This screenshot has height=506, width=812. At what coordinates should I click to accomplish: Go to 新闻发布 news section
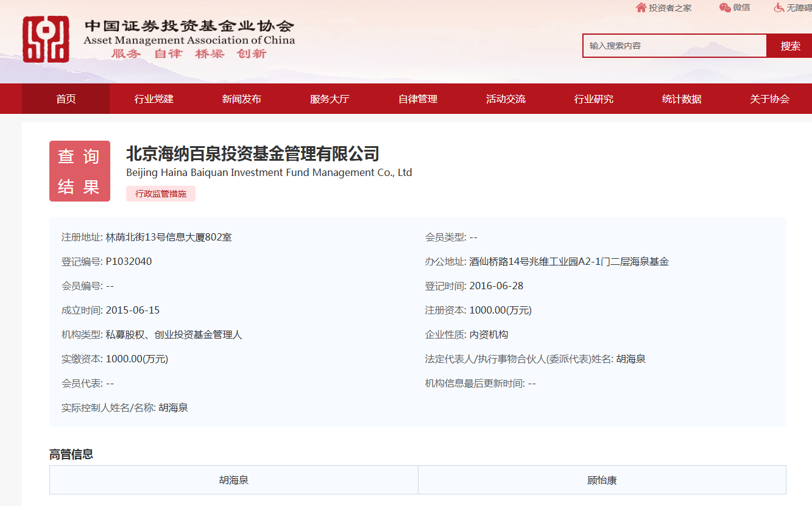(242, 99)
